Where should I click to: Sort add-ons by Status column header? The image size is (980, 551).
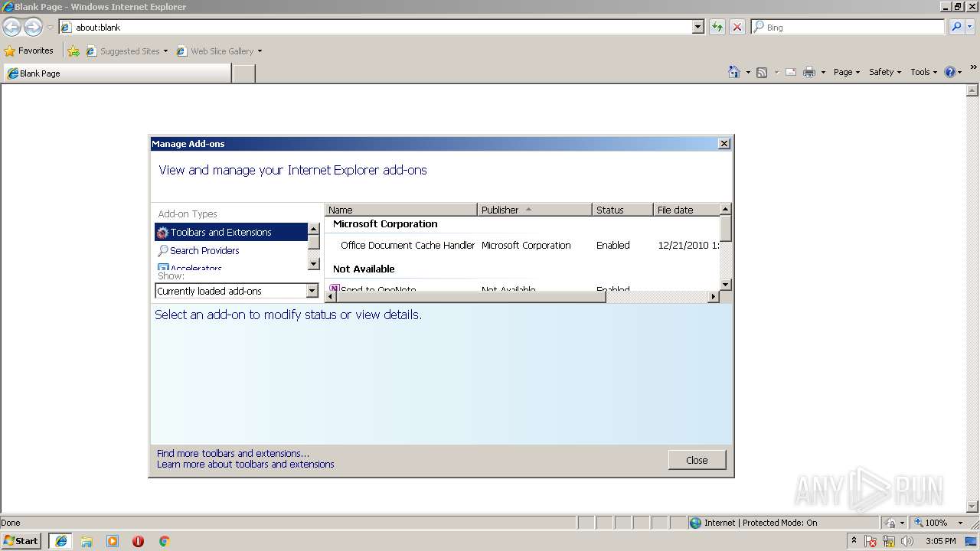pyautogui.click(x=623, y=210)
